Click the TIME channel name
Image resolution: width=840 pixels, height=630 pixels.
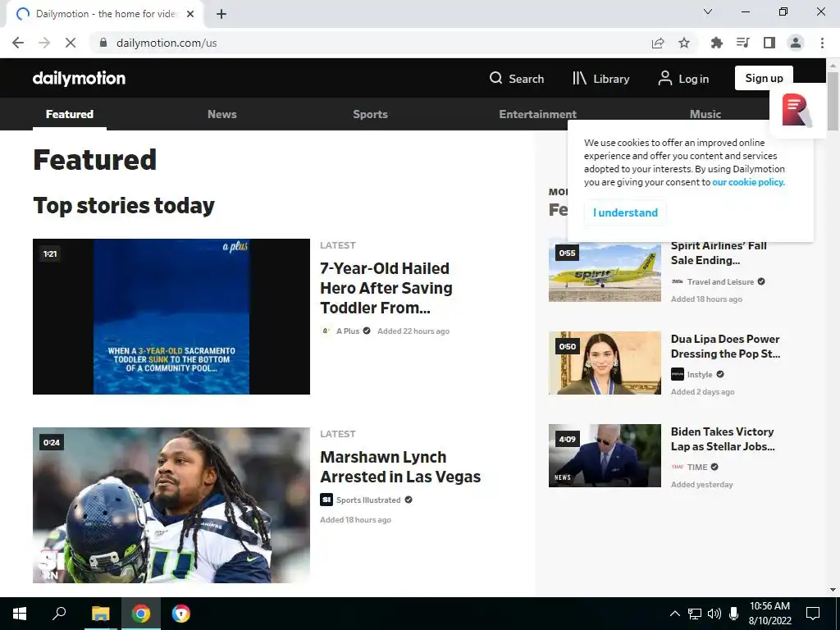pyautogui.click(x=697, y=467)
